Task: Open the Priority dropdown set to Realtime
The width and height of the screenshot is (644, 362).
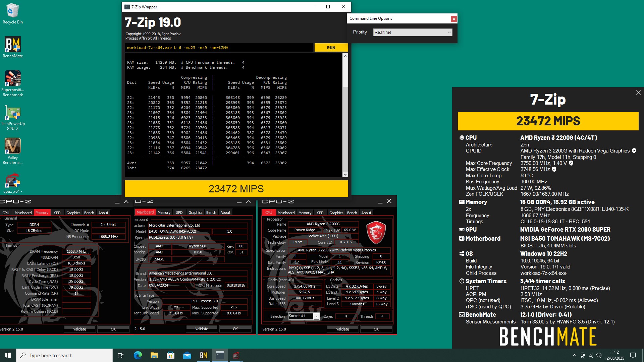Action: 413,33
